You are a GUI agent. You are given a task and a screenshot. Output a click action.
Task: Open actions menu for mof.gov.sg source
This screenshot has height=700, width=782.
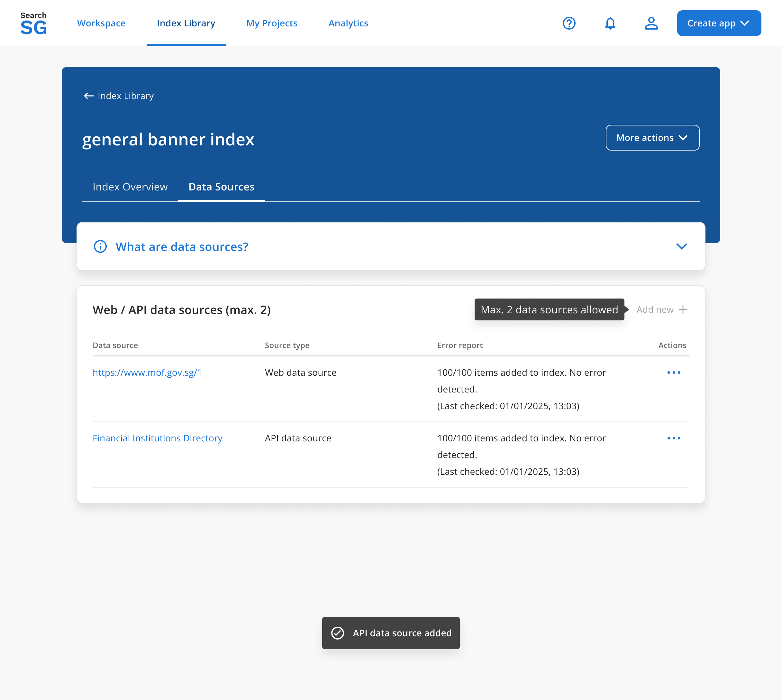pos(674,373)
